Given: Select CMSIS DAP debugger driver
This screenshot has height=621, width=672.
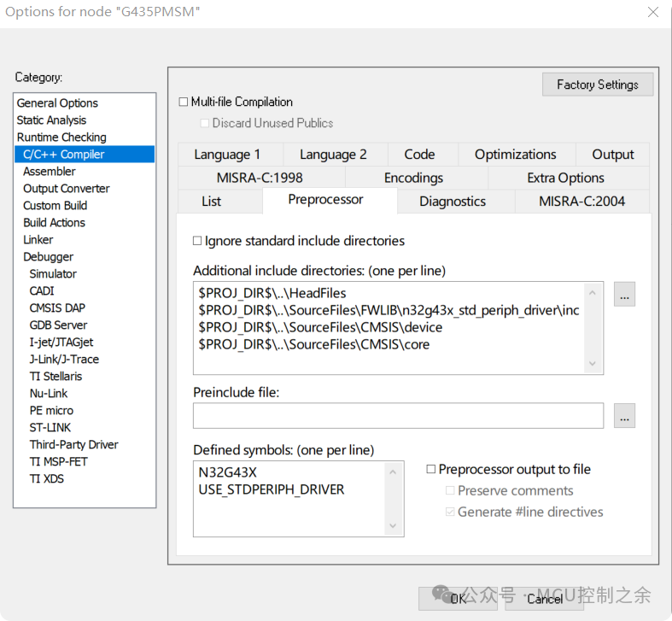Looking at the screenshot, I should pyautogui.click(x=85, y=308).
